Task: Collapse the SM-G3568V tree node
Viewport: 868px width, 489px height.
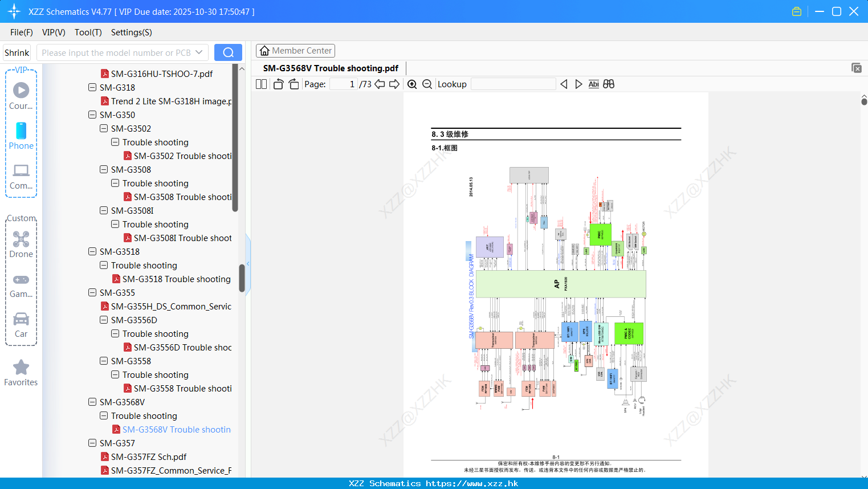Action: point(92,402)
